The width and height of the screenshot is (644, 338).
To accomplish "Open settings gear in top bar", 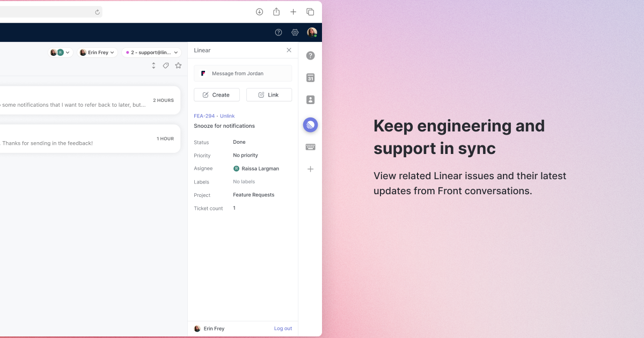I will tap(295, 32).
